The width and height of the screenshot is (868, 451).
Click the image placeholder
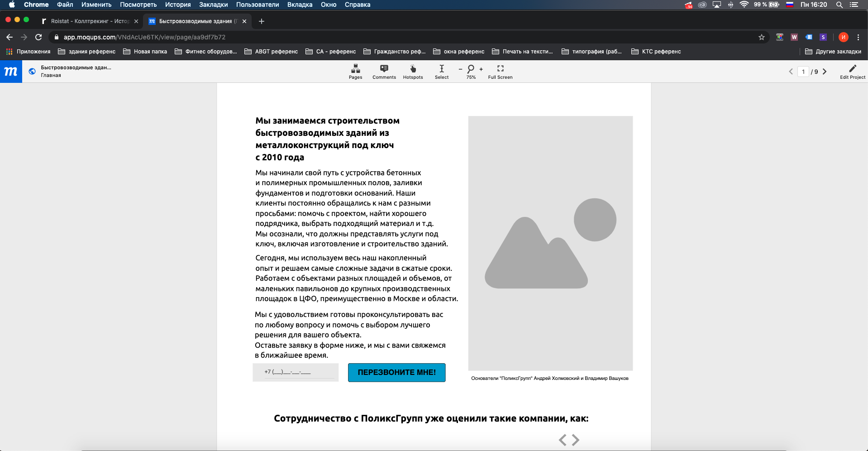[x=550, y=243]
